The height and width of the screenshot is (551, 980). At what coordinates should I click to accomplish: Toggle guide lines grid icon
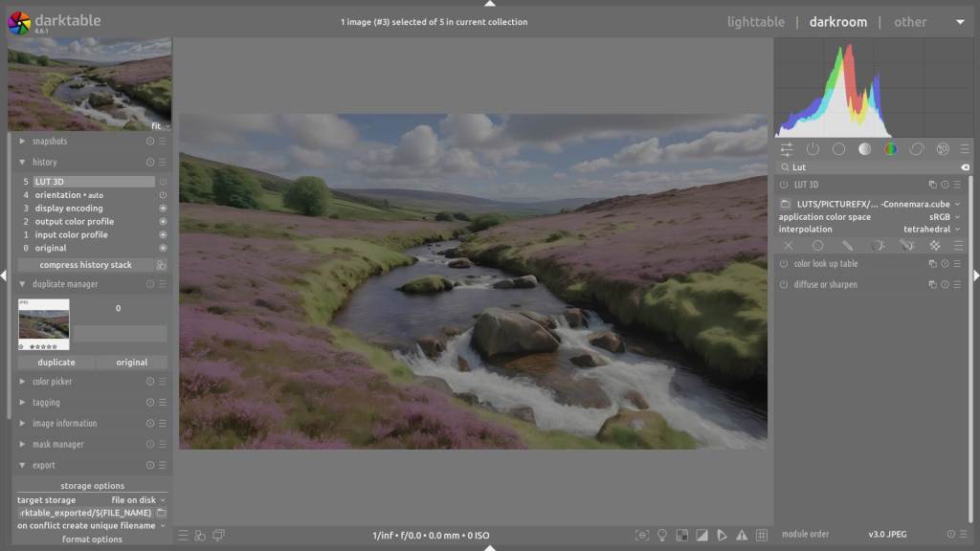coord(761,536)
